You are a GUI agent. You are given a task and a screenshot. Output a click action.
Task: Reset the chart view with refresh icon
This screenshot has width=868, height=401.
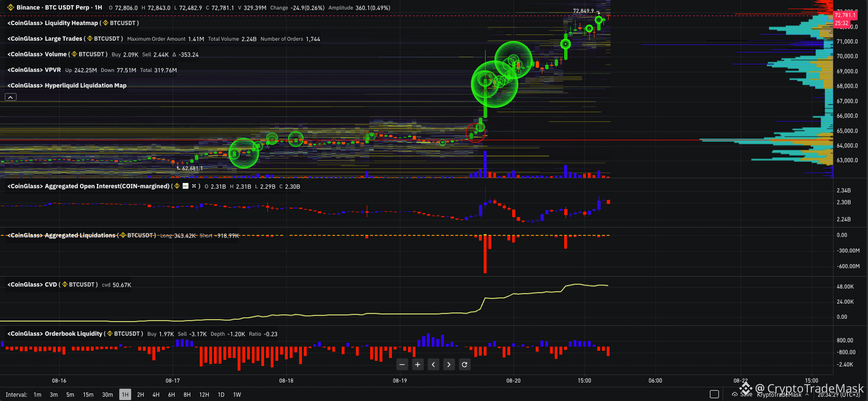(464, 365)
